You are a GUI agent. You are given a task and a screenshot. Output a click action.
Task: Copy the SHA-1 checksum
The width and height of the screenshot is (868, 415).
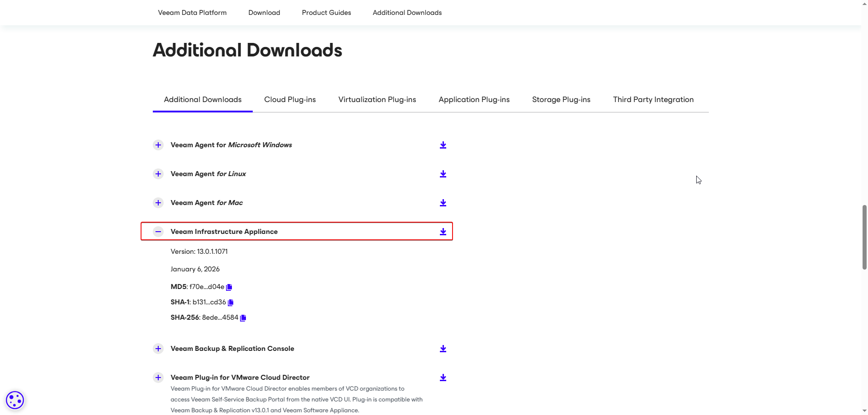click(231, 303)
